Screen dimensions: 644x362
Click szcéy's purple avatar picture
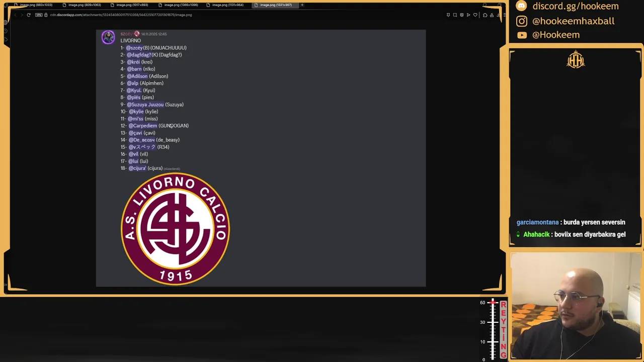108,37
